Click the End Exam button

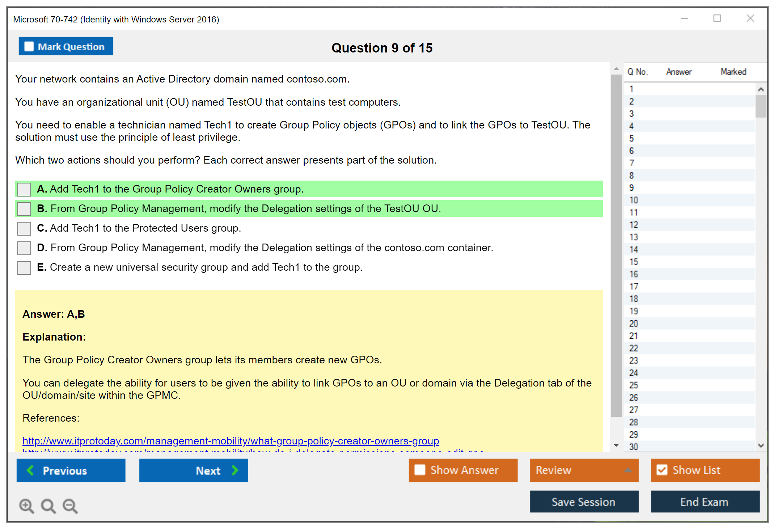click(x=705, y=502)
